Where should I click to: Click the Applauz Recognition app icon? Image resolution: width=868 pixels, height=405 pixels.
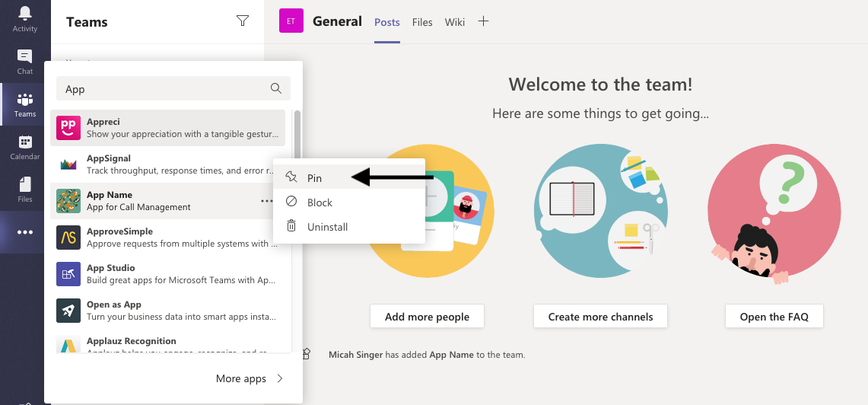click(x=68, y=345)
